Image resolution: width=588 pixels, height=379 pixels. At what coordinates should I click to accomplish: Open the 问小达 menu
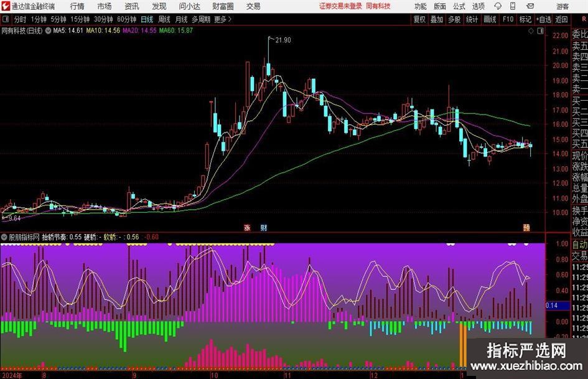click(x=189, y=6)
